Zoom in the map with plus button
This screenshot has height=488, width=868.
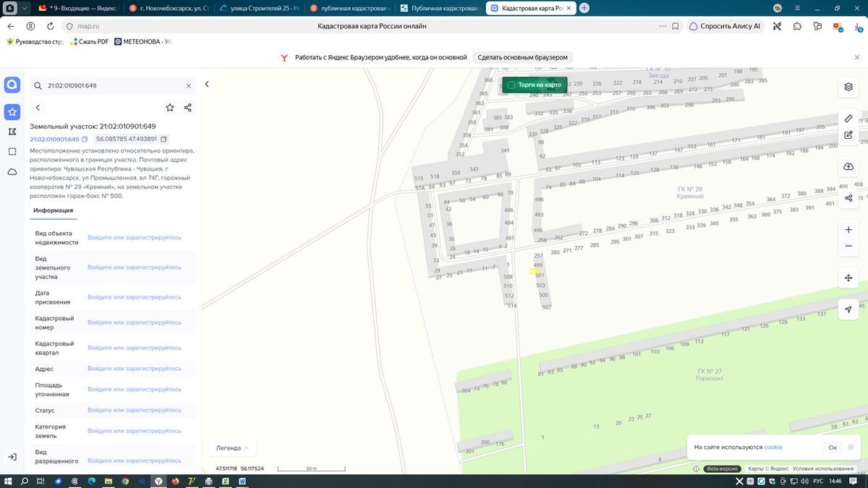(x=848, y=230)
